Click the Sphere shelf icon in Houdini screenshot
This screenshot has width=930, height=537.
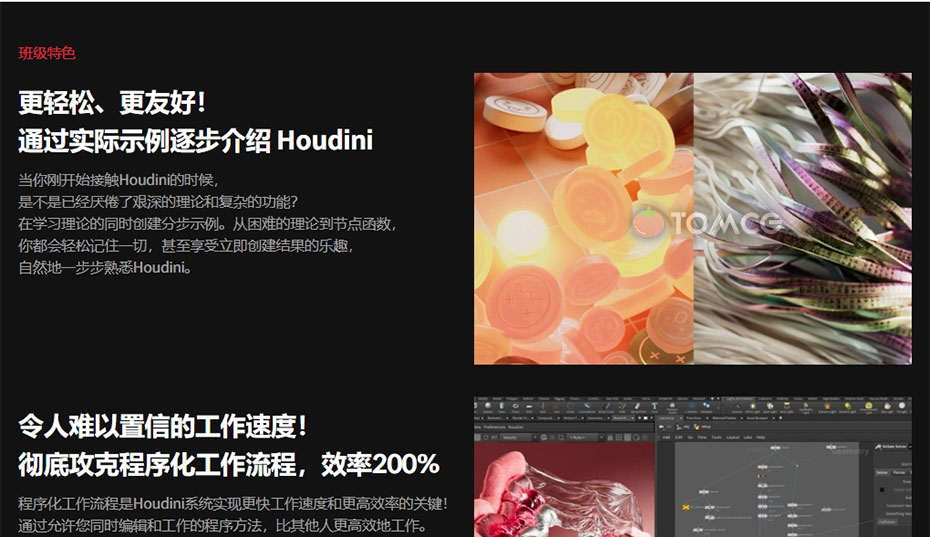[x=488, y=407]
